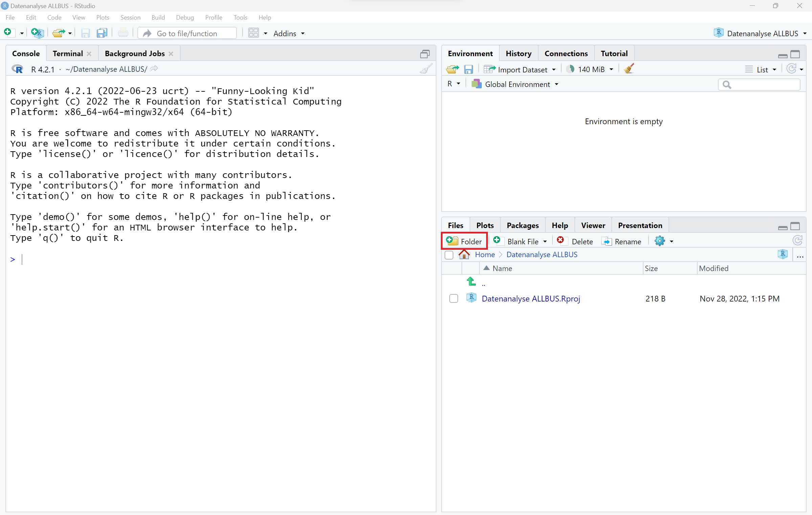Image resolution: width=812 pixels, height=515 pixels.
Task: Switch to the Packages tab
Action: (522, 225)
